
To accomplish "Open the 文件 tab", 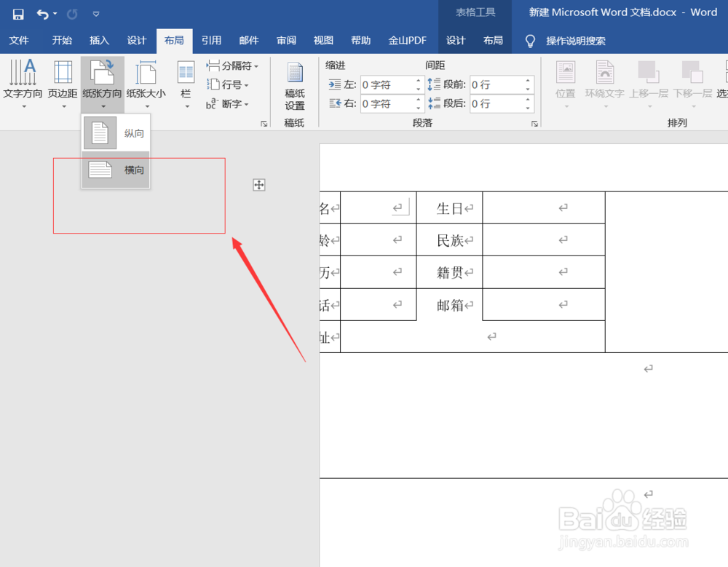I will coord(19,41).
